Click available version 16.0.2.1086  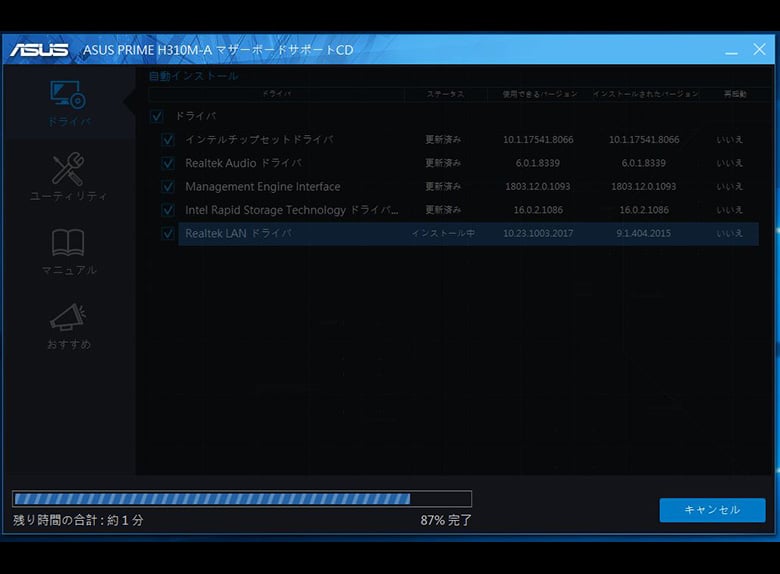pyautogui.click(x=538, y=210)
